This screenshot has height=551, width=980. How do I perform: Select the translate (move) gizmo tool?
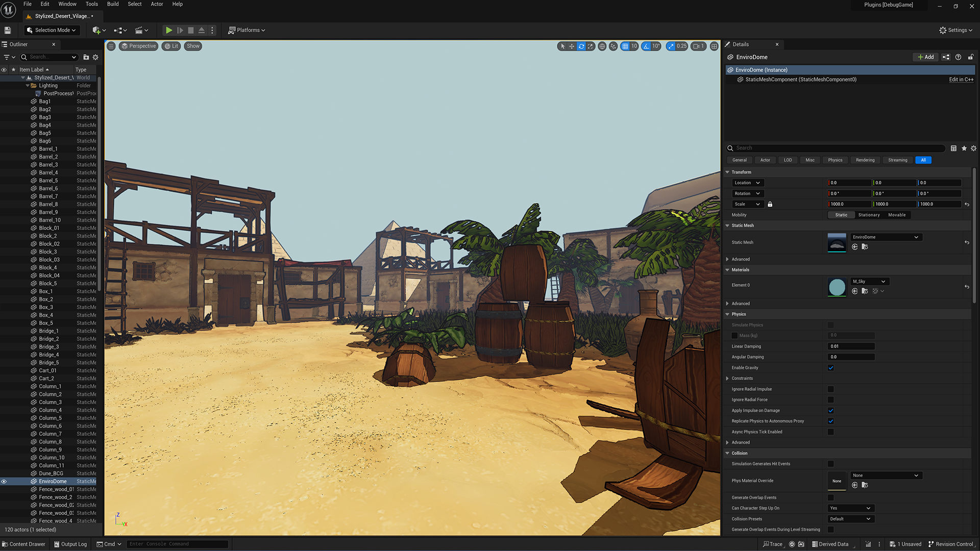(572, 46)
